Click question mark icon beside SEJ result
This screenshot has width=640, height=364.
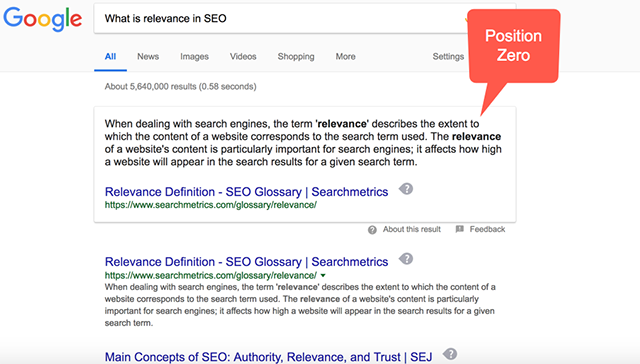[450, 354]
